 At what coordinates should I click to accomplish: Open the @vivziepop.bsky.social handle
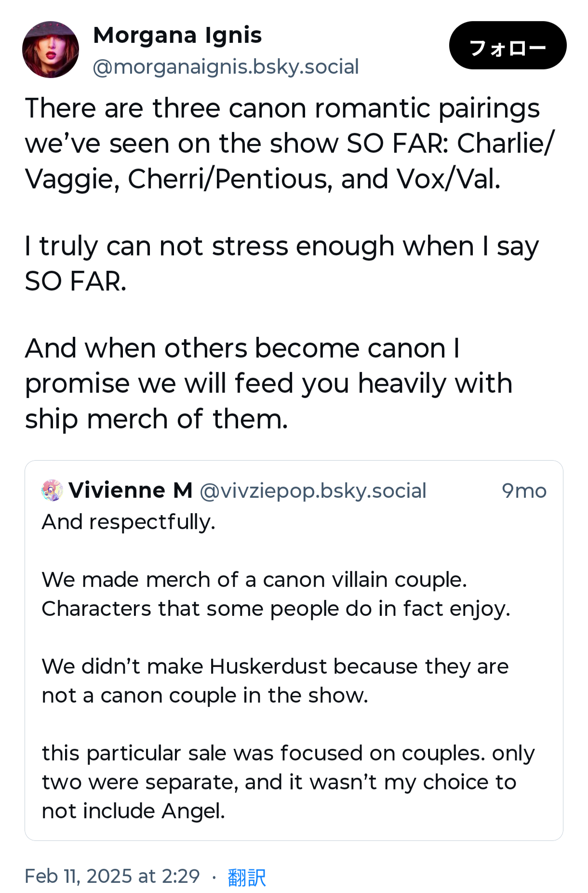[313, 491]
